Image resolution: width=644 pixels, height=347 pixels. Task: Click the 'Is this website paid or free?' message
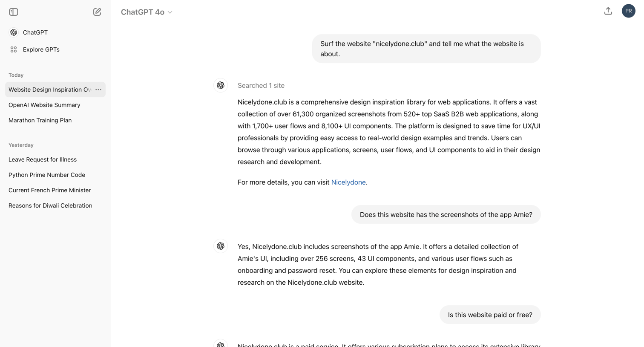490,315
